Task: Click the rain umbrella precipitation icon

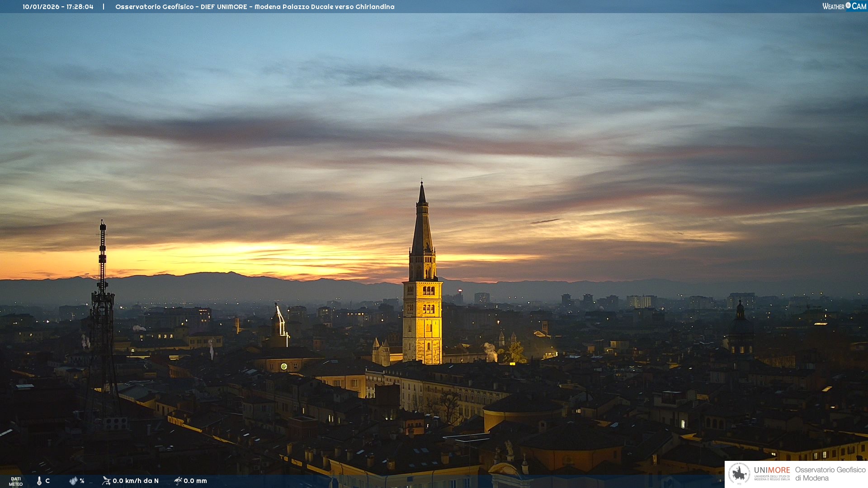Action: (x=178, y=481)
